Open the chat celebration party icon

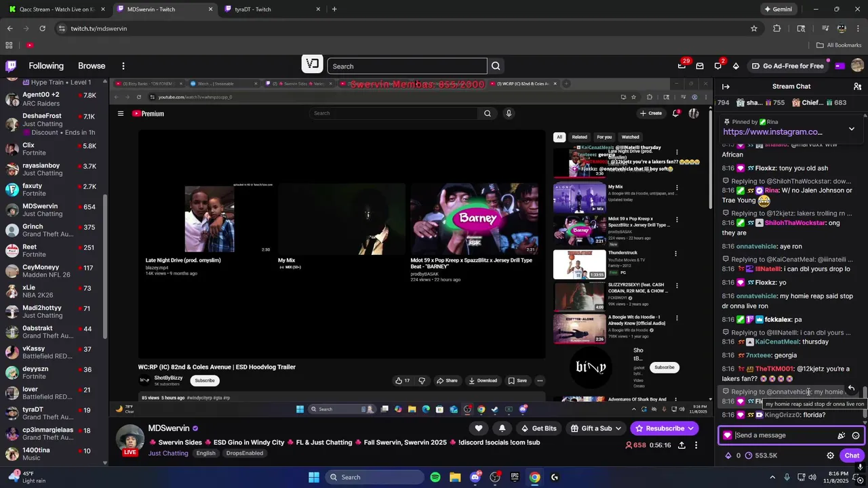pyautogui.click(x=842, y=435)
